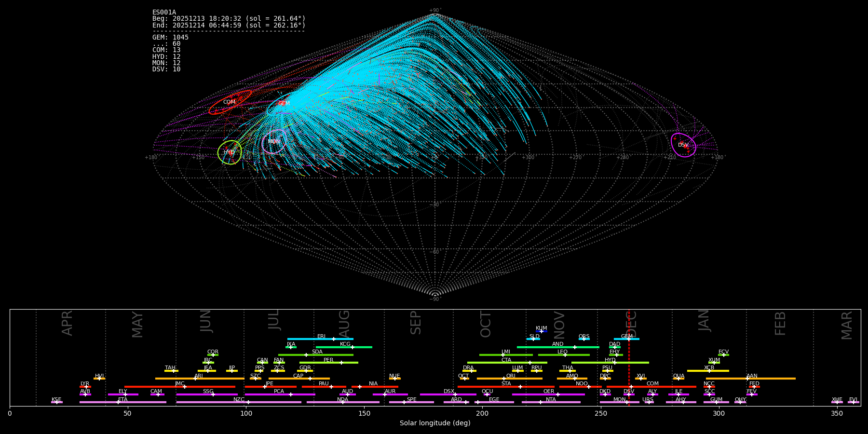This screenshot has height=434, width=868.
Task: Click the NOO shower bar label
Action: coord(582,384)
